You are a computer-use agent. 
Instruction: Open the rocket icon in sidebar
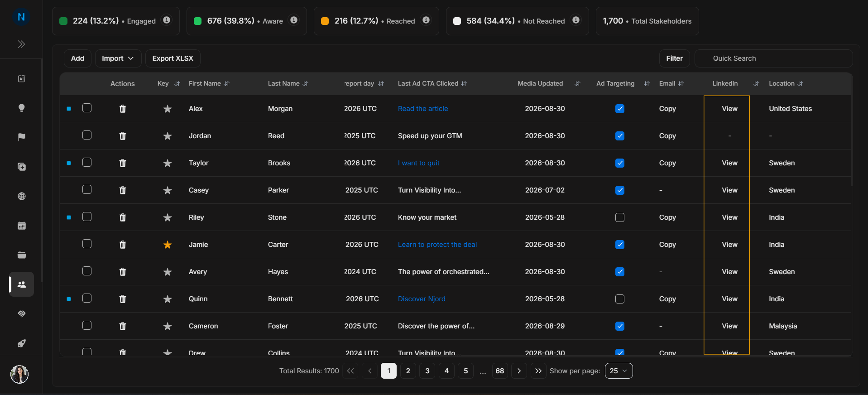21,343
